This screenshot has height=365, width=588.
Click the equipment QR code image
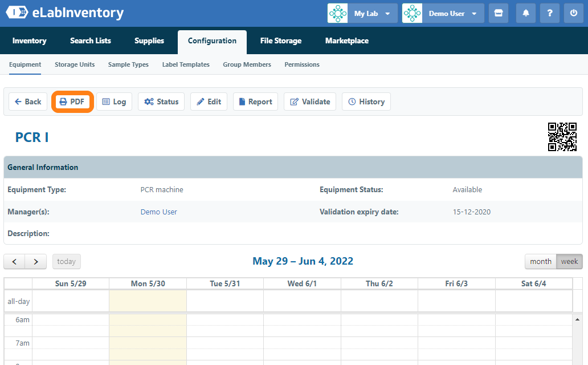point(562,137)
